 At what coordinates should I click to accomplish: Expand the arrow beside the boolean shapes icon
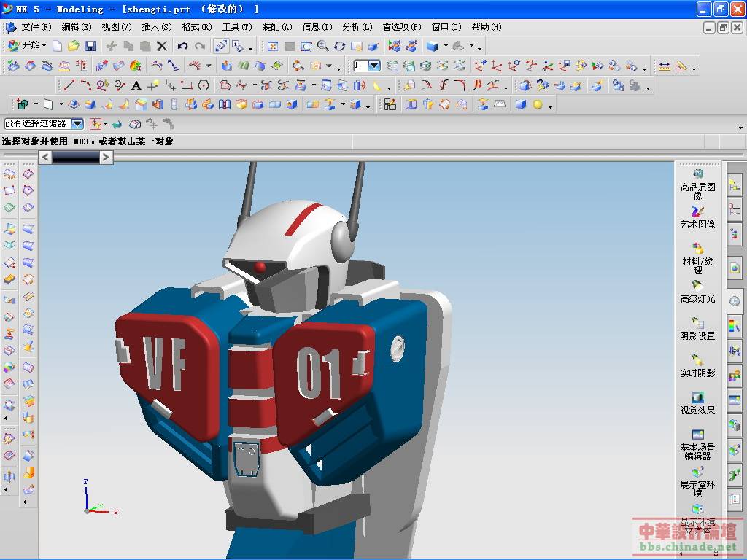(35, 104)
